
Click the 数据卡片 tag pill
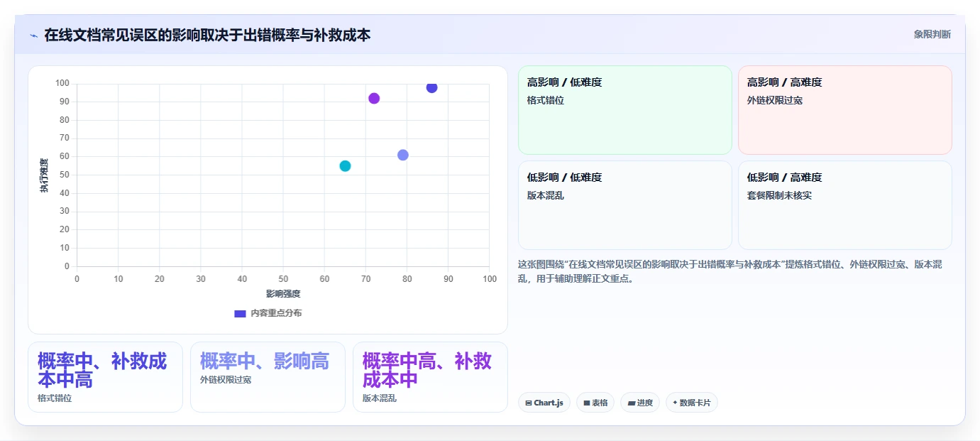[692, 403]
